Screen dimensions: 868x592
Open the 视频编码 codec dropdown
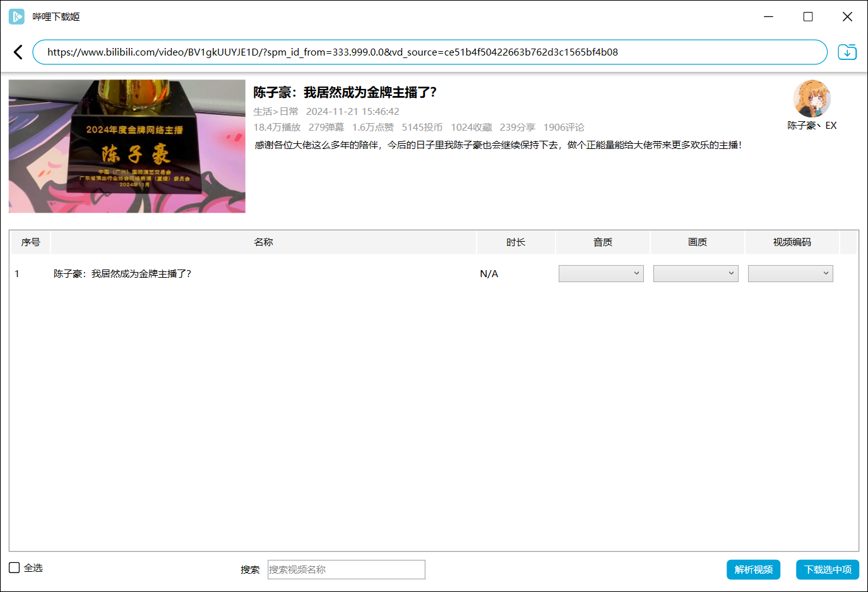[790, 273]
